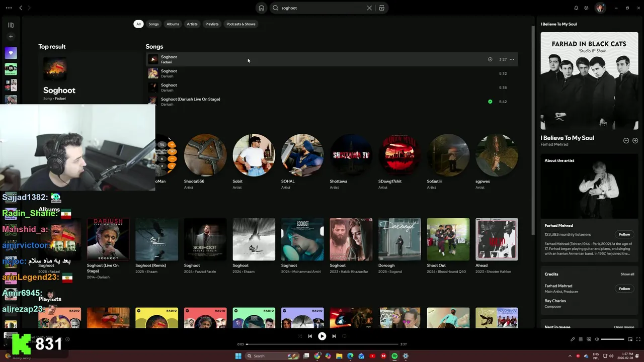Viewport: 644px width, 362px height.
Task: Add I Believe To My Soul to Liked Songs
Action: coord(635,141)
